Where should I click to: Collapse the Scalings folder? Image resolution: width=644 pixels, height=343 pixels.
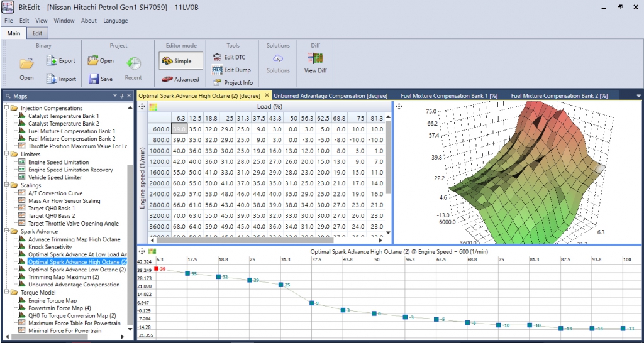tap(6, 185)
